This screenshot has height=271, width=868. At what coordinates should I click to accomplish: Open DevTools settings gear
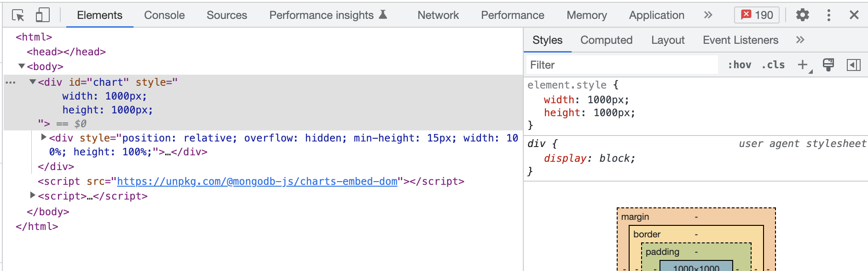click(x=802, y=15)
